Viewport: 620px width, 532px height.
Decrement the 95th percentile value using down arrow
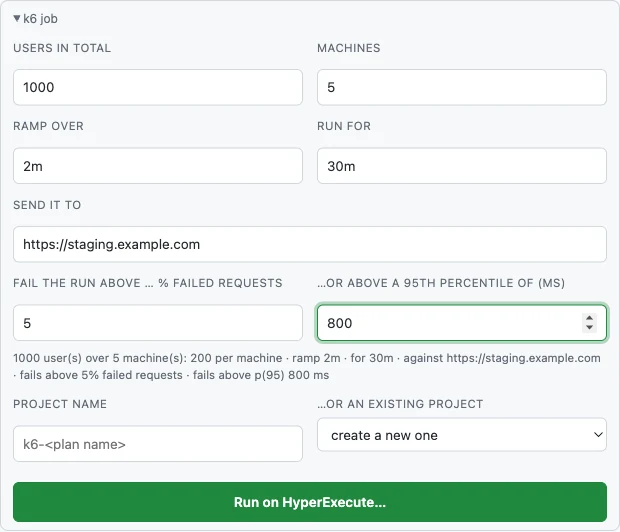(589, 328)
